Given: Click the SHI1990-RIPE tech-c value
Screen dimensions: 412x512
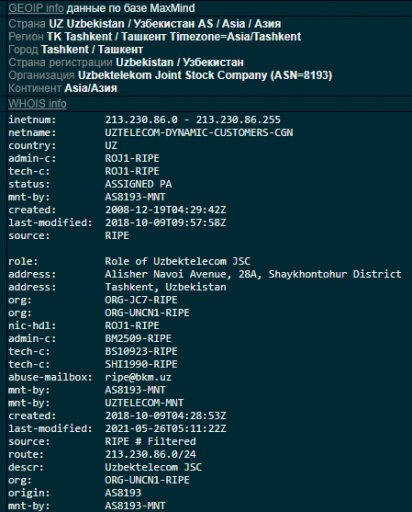Looking at the screenshot, I should tap(141, 364).
